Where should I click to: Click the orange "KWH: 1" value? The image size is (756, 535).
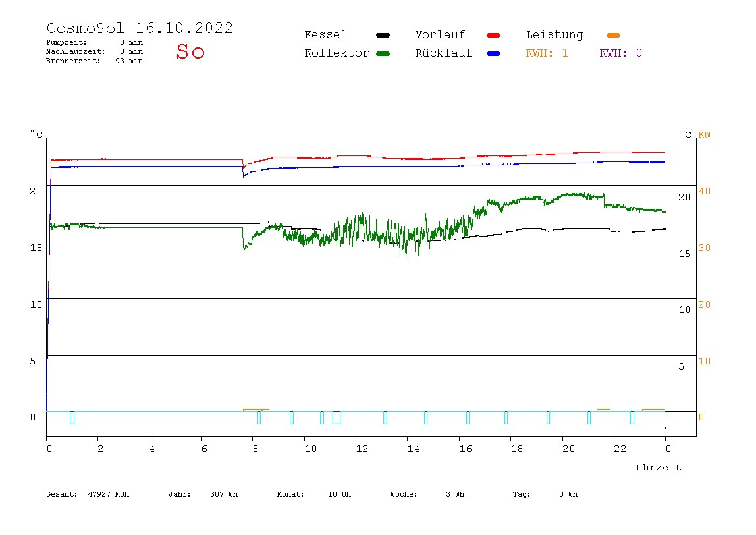(547, 53)
